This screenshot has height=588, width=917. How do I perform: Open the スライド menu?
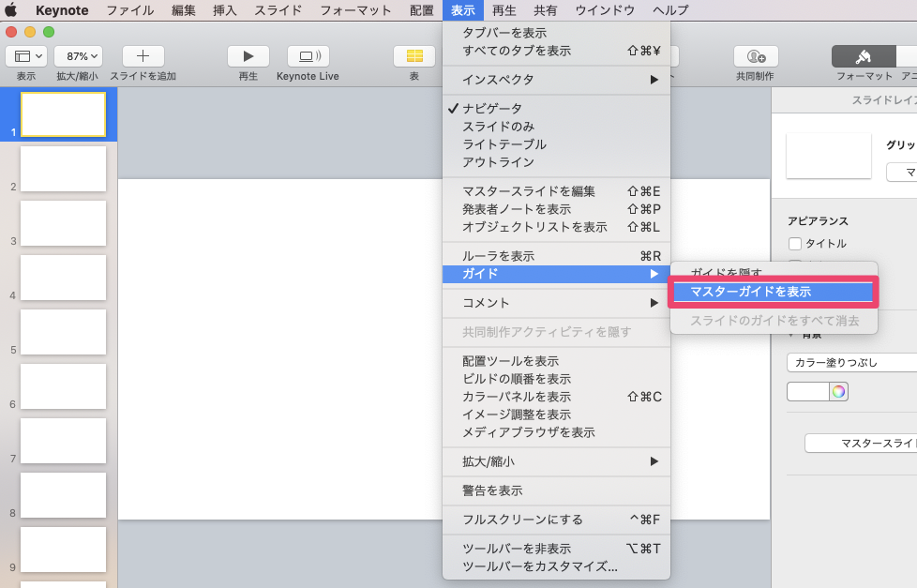point(278,10)
